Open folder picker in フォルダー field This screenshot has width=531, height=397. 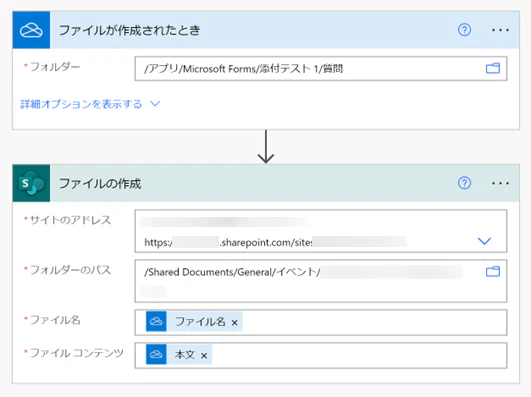point(493,68)
